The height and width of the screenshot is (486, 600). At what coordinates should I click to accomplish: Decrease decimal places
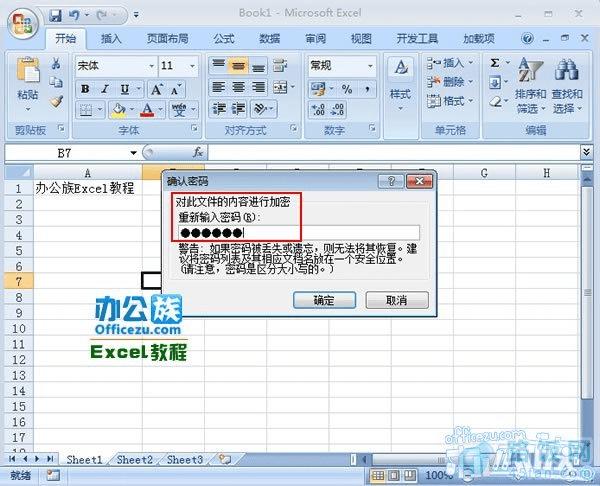[x=337, y=109]
